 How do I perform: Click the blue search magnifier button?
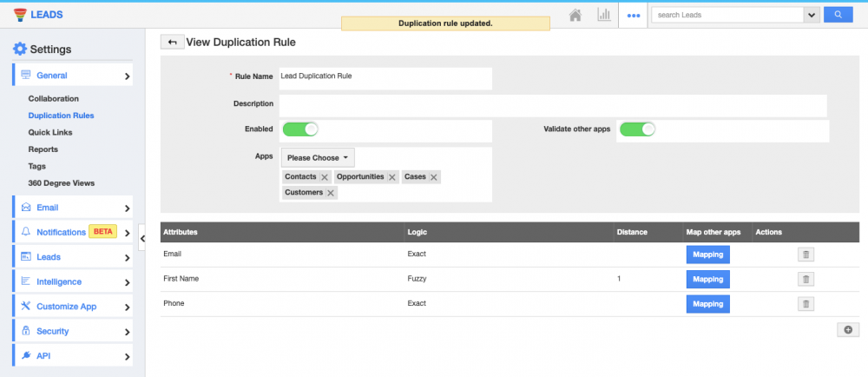point(838,15)
